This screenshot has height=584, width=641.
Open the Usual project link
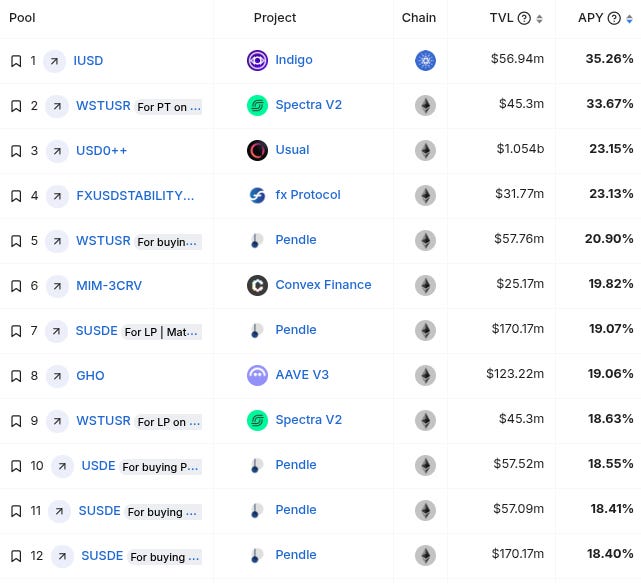[x=292, y=150]
